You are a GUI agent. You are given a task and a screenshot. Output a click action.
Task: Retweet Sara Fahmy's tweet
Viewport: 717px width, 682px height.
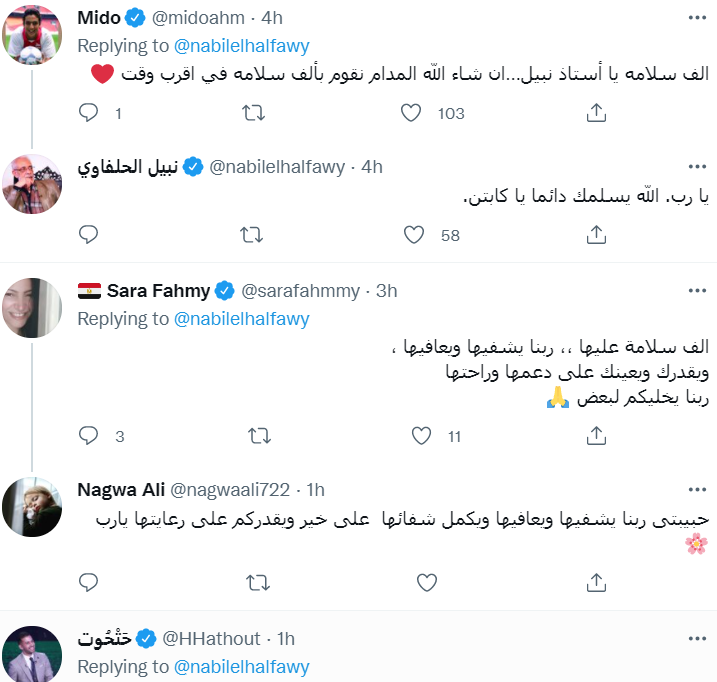pos(258,436)
